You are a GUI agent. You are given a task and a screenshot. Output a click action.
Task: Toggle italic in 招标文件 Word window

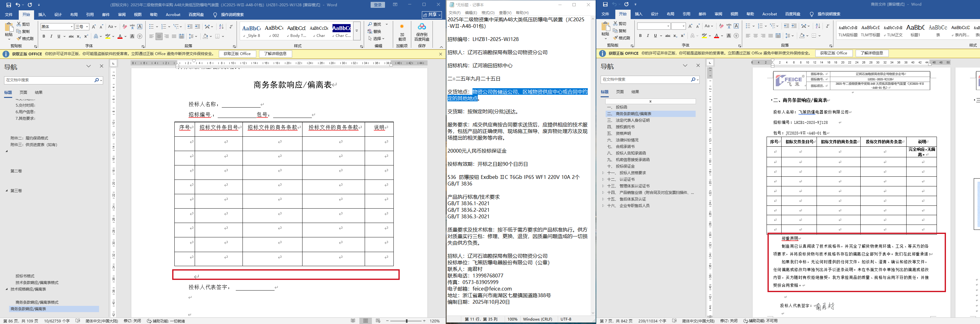point(51,37)
